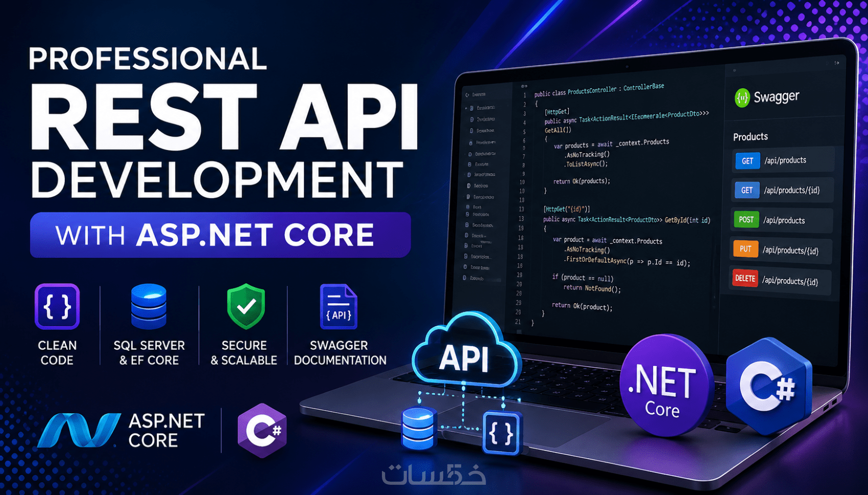This screenshot has width=868, height=495.
Task: Click the braces icon beneath the API cloud
Action: pyautogui.click(x=501, y=433)
